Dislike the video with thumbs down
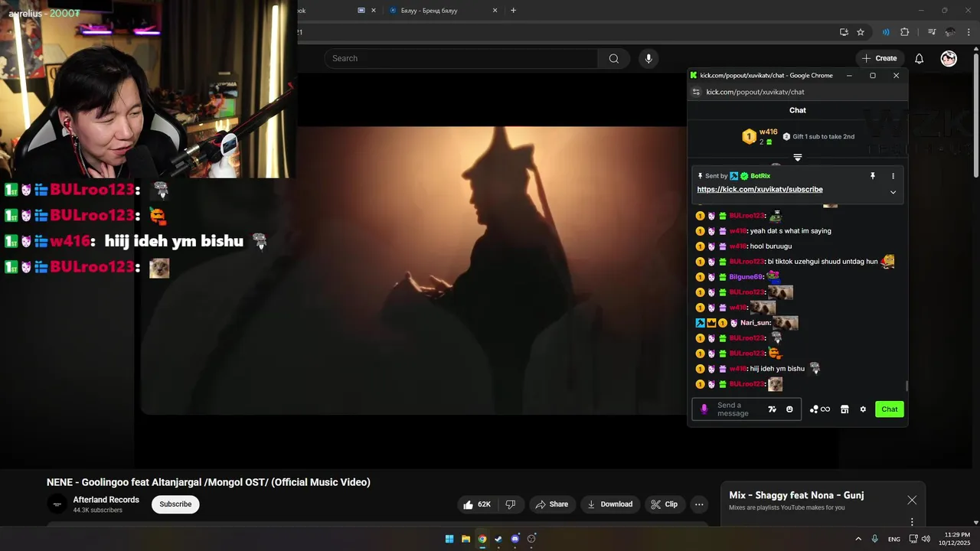Screen dimensions: 980x551 coord(511,504)
